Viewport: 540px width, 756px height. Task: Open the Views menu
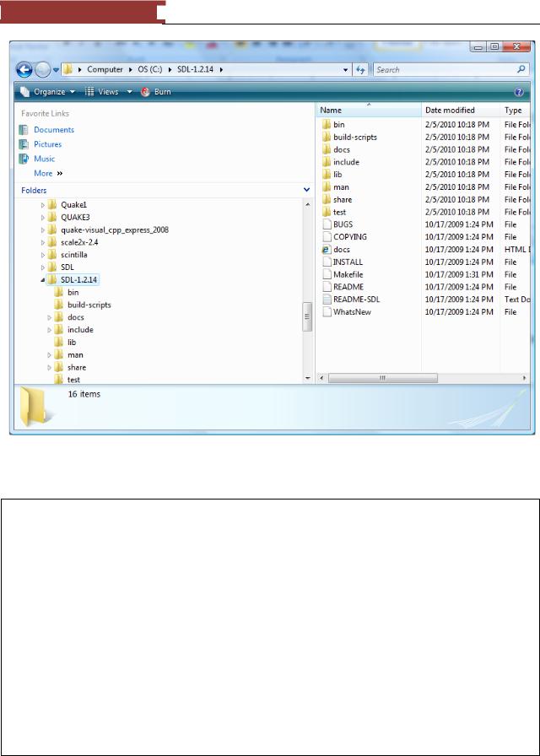(103, 92)
